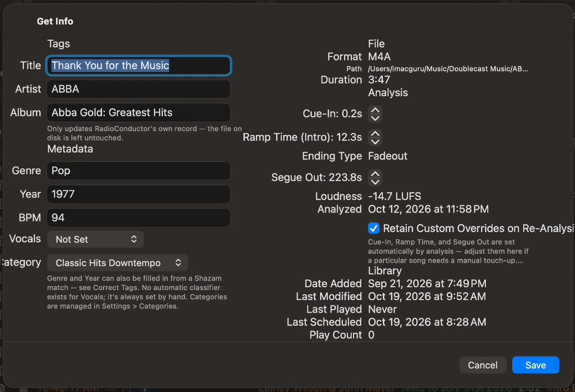The height and width of the screenshot is (392, 575).
Task: Click the Segue Out: 223.8s label
Action: coord(317,178)
